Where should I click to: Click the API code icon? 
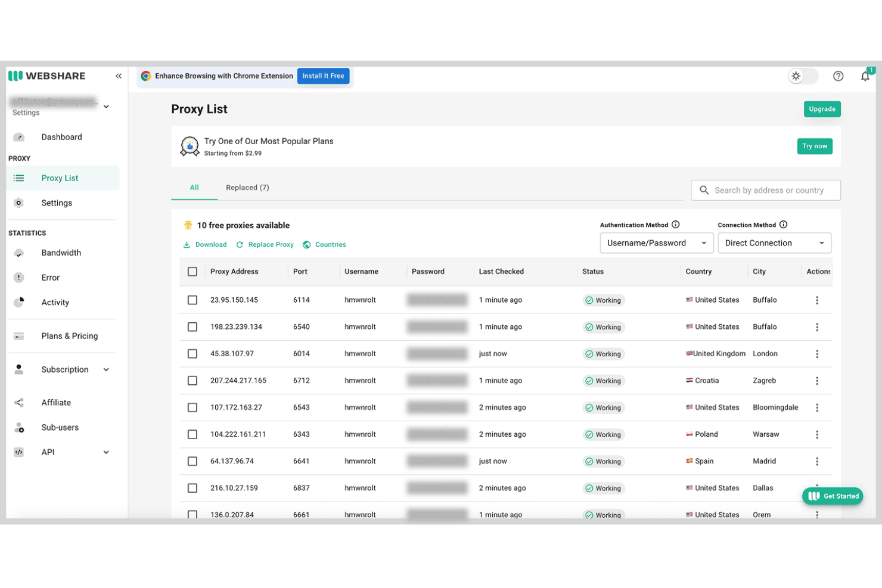(x=19, y=452)
